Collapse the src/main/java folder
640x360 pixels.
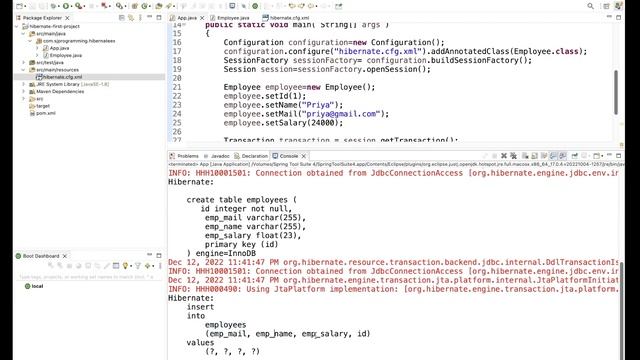click(24, 33)
